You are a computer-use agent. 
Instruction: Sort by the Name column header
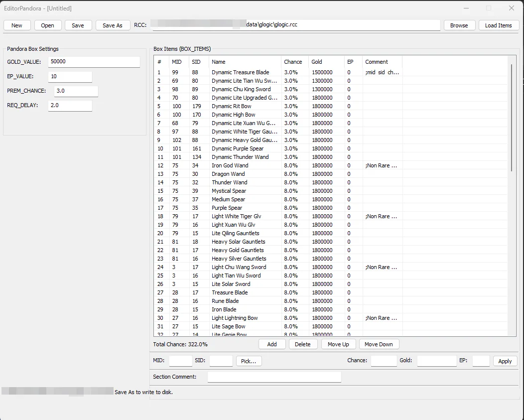pyautogui.click(x=245, y=62)
